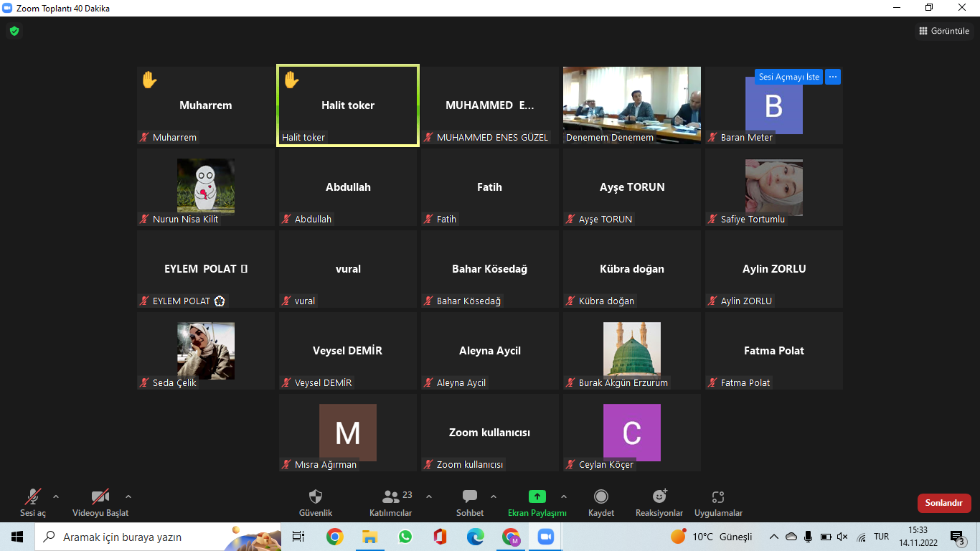Toggle camera with Videoyu Başlat
The width and height of the screenshot is (980, 551).
pos(100,497)
